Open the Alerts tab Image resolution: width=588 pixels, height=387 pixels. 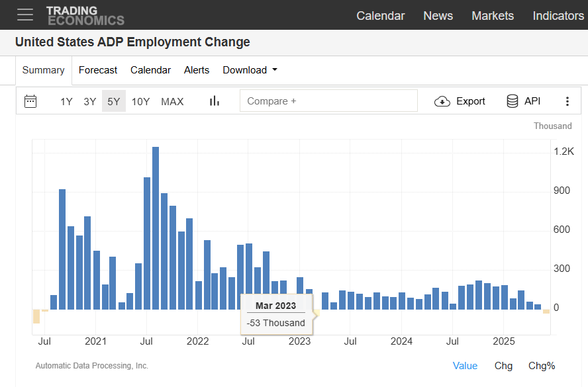point(196,69)
